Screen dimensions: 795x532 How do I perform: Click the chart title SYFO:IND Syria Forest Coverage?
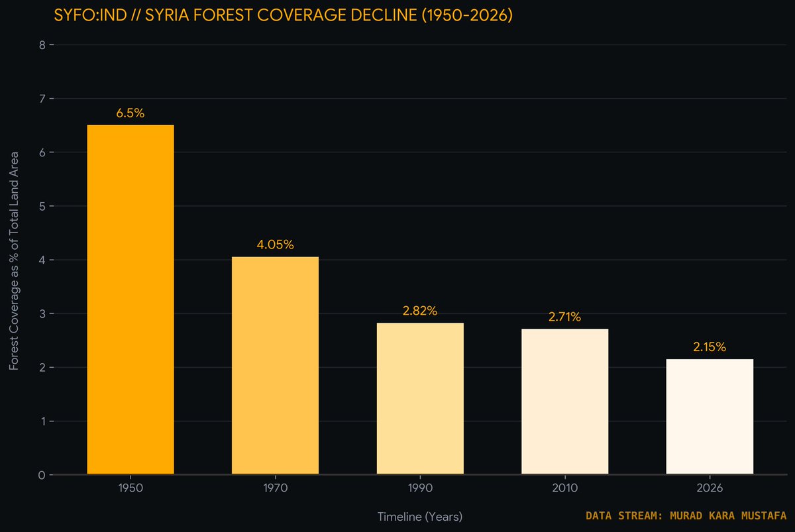[x=284, y=15]
